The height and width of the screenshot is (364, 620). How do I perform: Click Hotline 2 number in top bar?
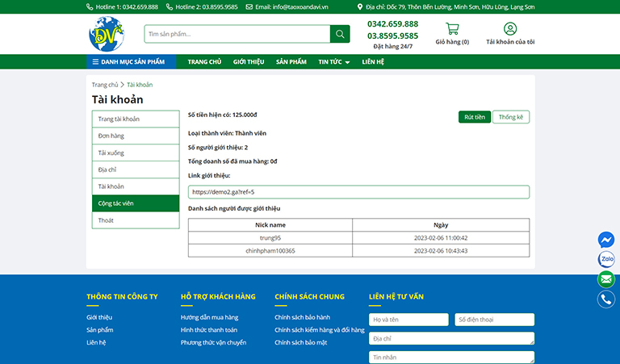point(220,6)
